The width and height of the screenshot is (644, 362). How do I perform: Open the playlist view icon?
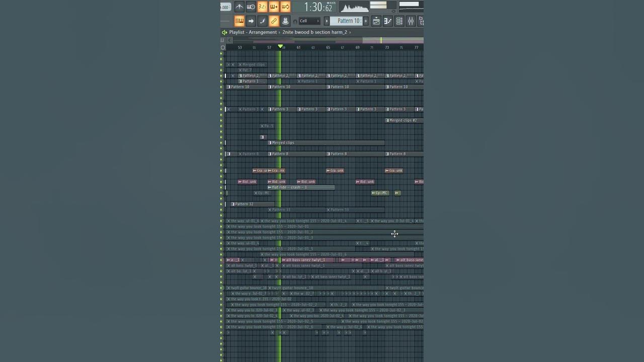coord(376,21)
